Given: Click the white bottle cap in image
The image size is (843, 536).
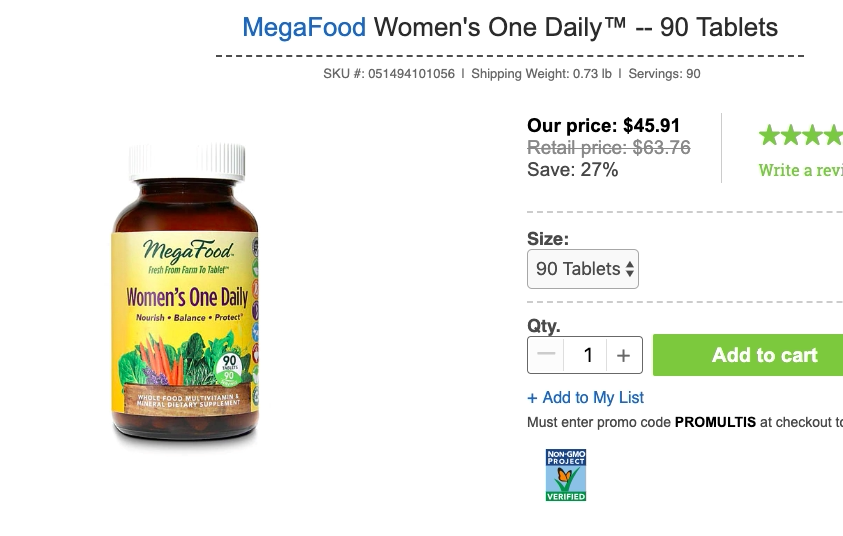Looking at the screenshot, I should (187, 160).
